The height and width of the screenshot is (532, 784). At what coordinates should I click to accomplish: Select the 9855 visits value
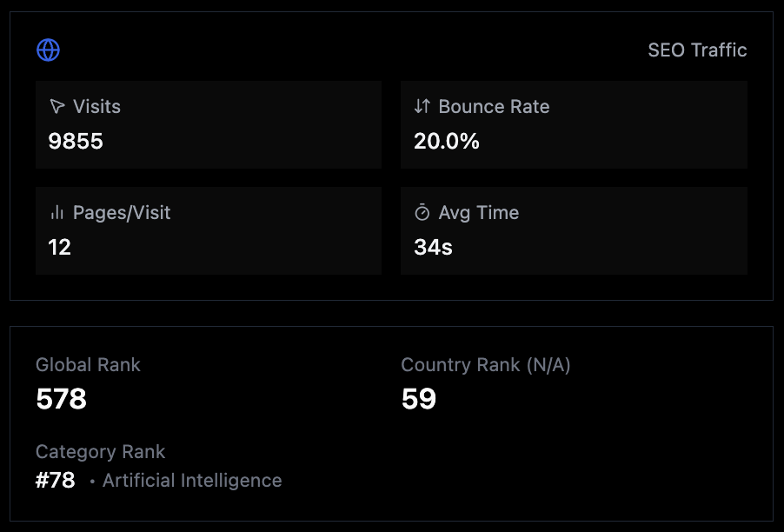pos(76,142)
